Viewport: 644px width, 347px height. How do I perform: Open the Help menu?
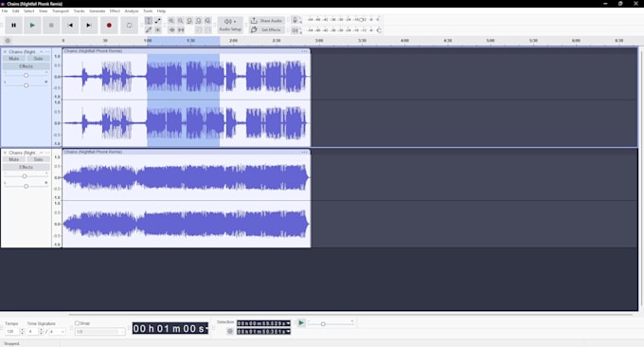(x=161, y=11)
